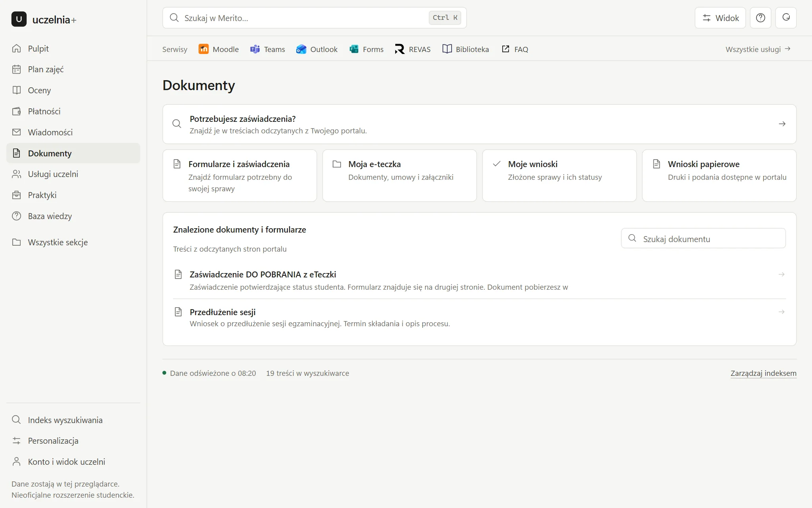Click arrow of Przedłużenie sesji row

tap(781, 312)
